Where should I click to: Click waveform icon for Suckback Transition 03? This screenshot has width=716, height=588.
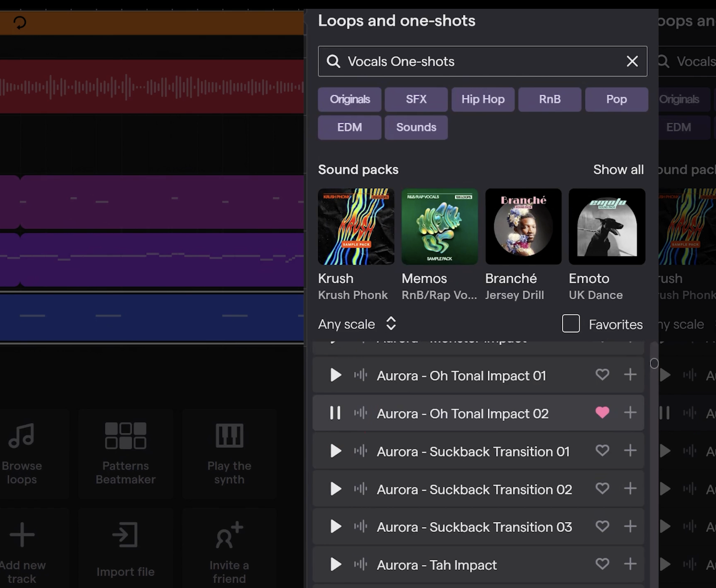pos(361,526)
